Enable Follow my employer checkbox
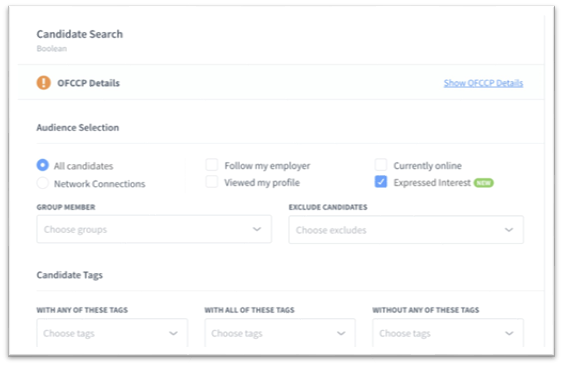 pos(212,165)
